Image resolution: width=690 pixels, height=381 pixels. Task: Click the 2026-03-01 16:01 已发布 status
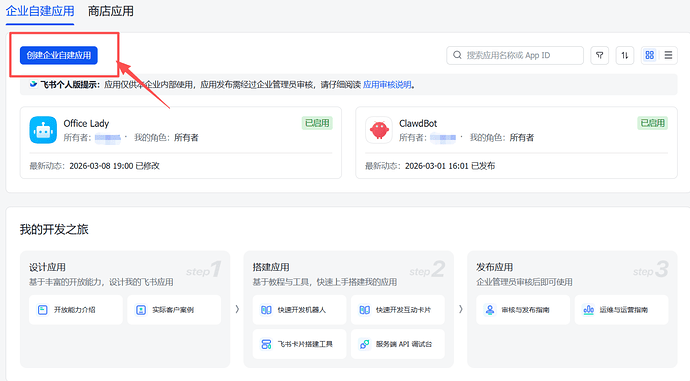[x=450, y=166]
